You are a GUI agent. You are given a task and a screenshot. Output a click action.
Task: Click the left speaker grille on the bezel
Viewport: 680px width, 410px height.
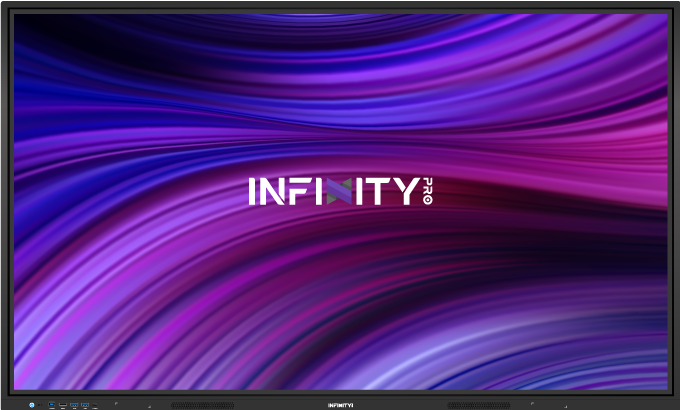(x=202, y=405)
